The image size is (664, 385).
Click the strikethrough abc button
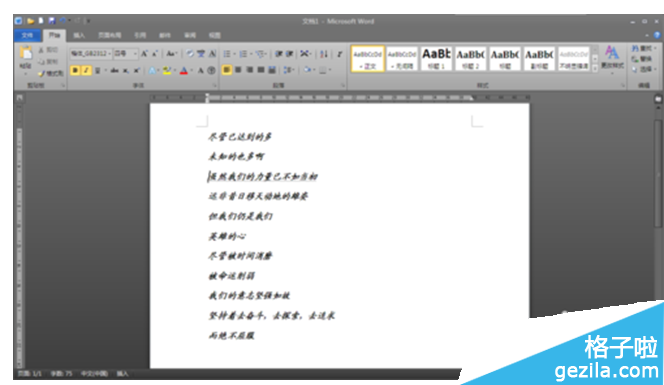[x=114, y=70]
